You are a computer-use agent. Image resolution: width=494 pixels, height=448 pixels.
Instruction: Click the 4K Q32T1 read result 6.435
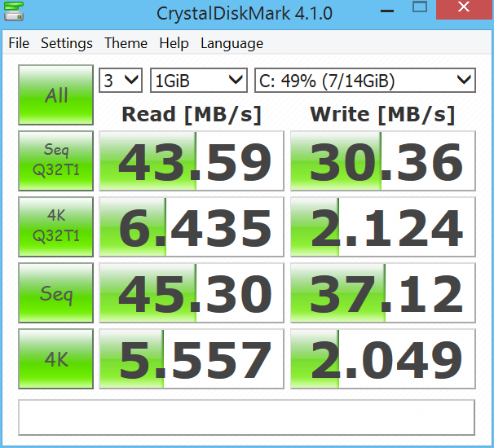[192, 226]
